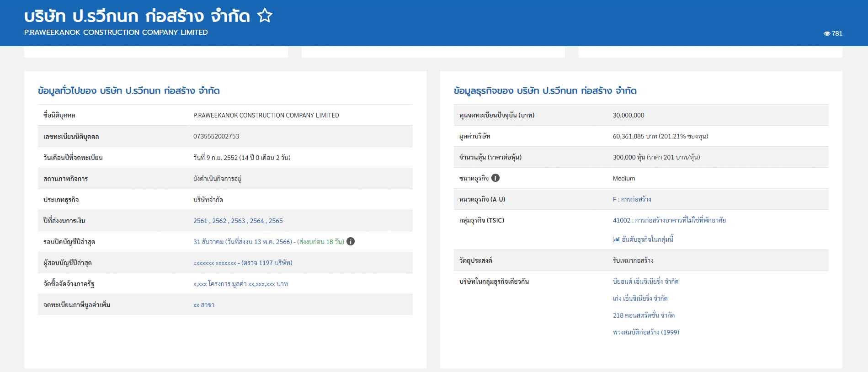The width and height of the screenshot is (868, 372).
Task: Open financial year 2562 link
Action: (x=219, y=221)
